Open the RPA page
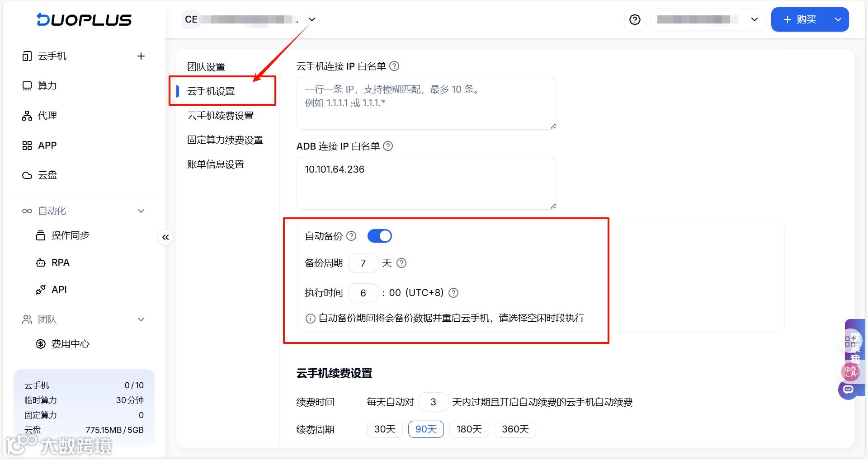Screen dimensions: 868x460 [61, 263]
